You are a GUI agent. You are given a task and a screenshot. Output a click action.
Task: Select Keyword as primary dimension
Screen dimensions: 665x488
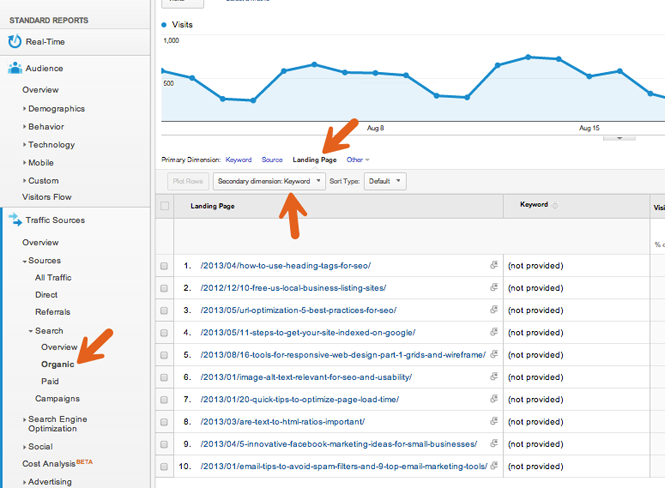click(238, 160)
